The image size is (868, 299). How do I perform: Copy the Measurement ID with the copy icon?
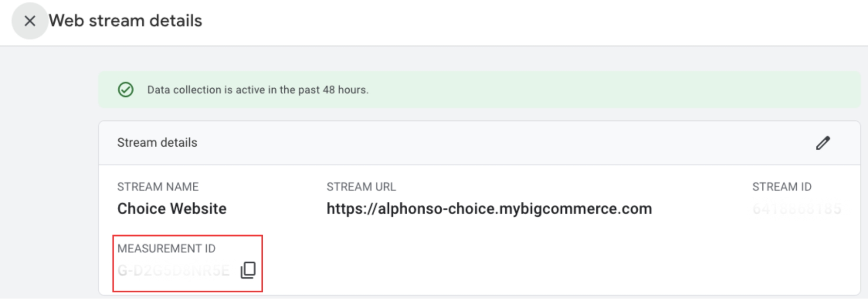click(x=248, y=270)
